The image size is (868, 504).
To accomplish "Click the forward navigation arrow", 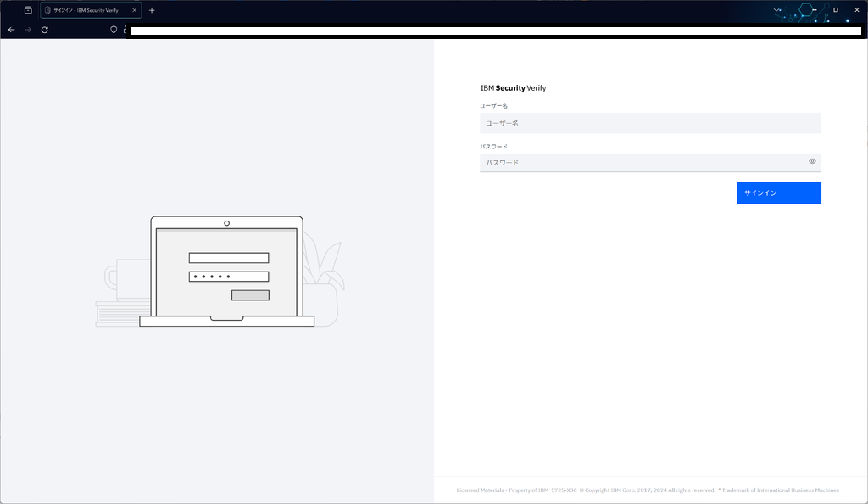I will point(27,29).
